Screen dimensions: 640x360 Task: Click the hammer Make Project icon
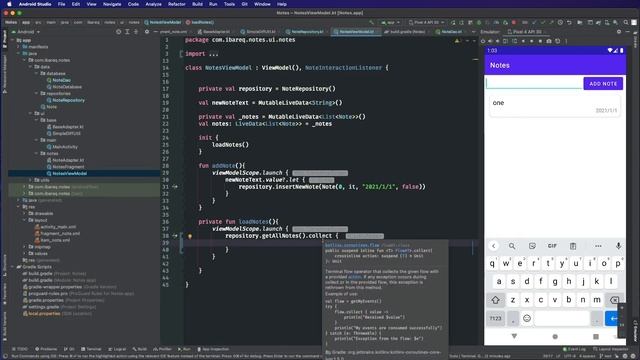tap(371, 22)
